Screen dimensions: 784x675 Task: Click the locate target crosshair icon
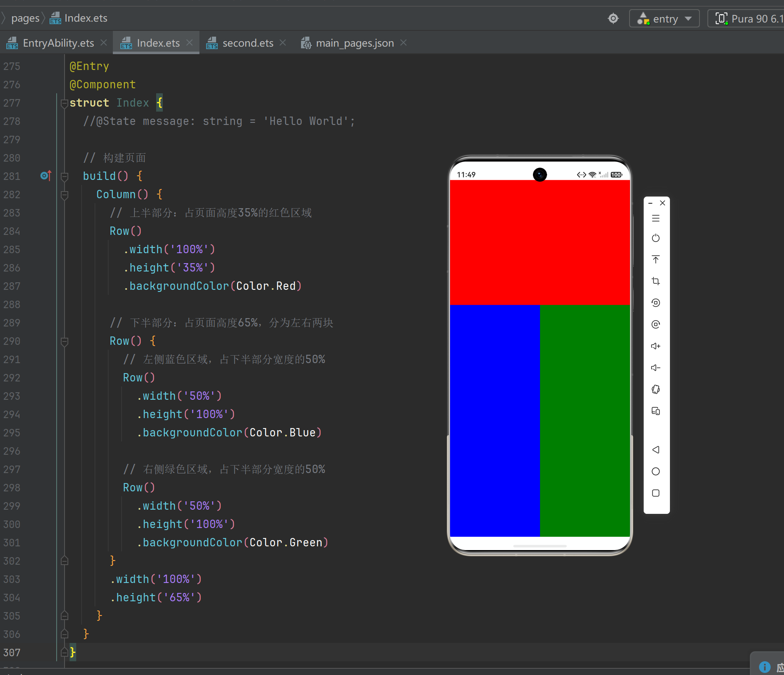(613, 18)
